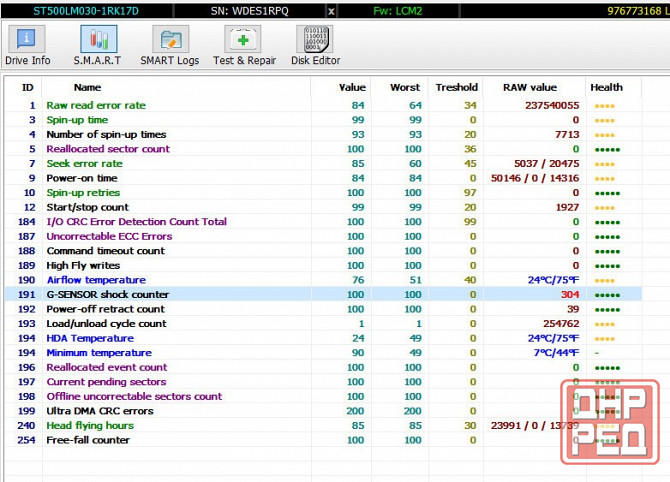Open the Drive Info icon

pos(27,39)
